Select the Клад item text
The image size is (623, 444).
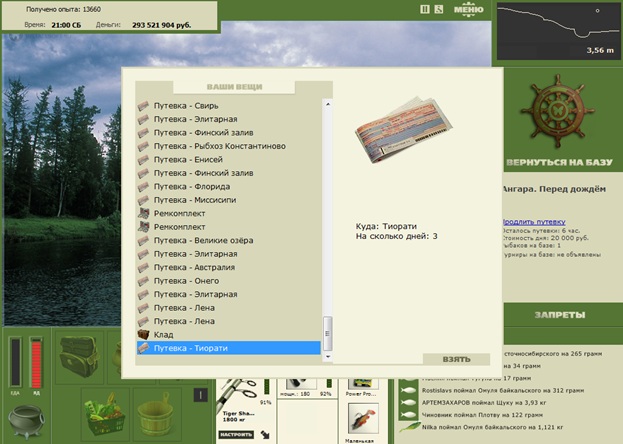163,335
